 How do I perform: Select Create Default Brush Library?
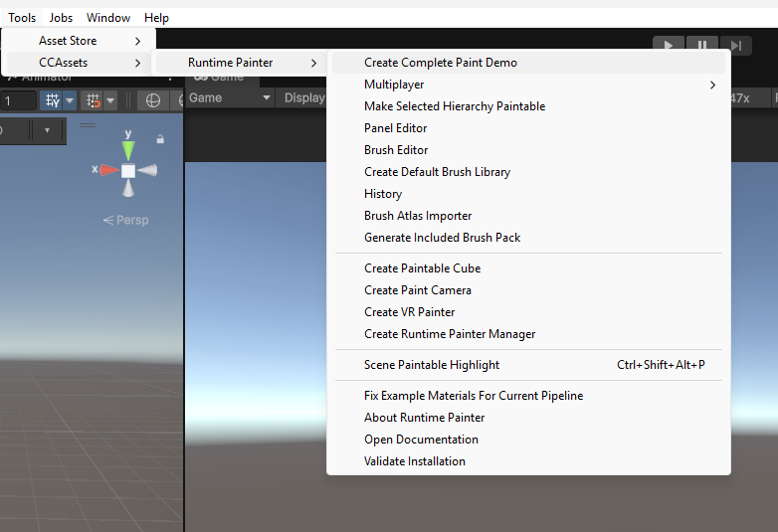point(528,172)
